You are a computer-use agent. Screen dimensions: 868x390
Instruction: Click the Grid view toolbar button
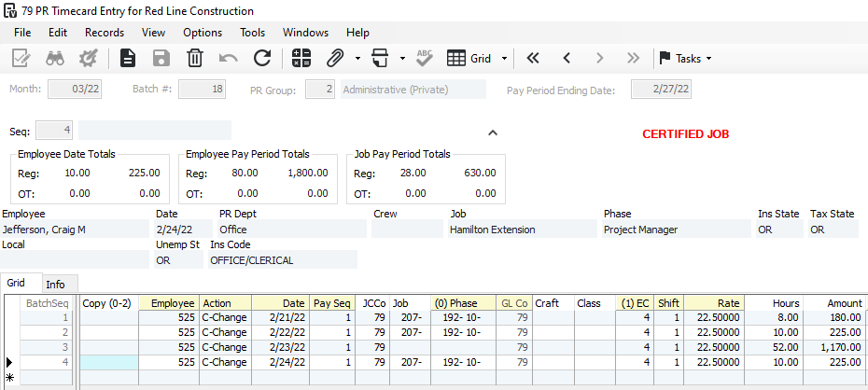click(469, 58)
